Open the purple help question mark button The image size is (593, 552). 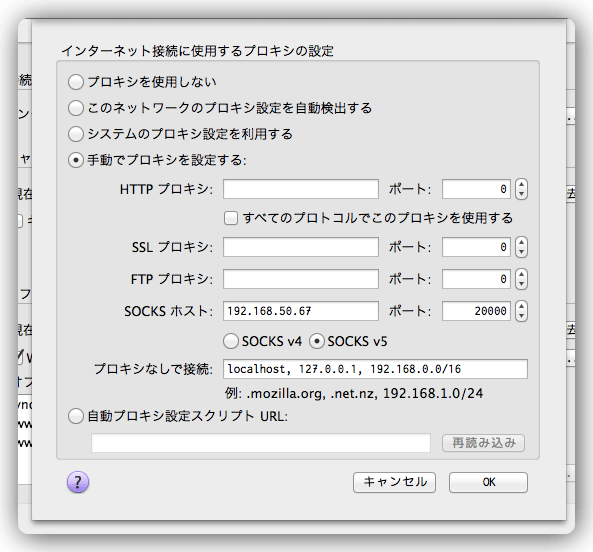[78, 482]
